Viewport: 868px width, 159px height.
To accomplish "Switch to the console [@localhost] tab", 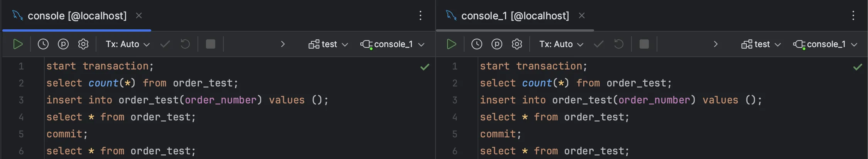I will coord(77,16).
